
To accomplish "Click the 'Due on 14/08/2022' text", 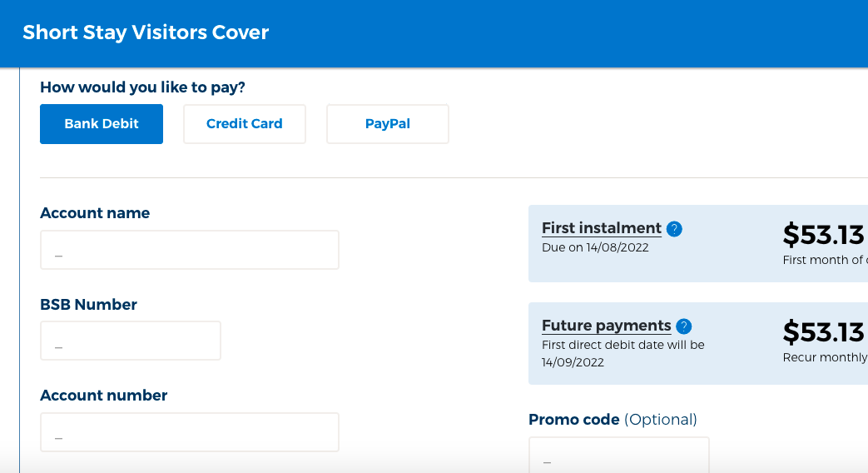I will pos(595,247).
